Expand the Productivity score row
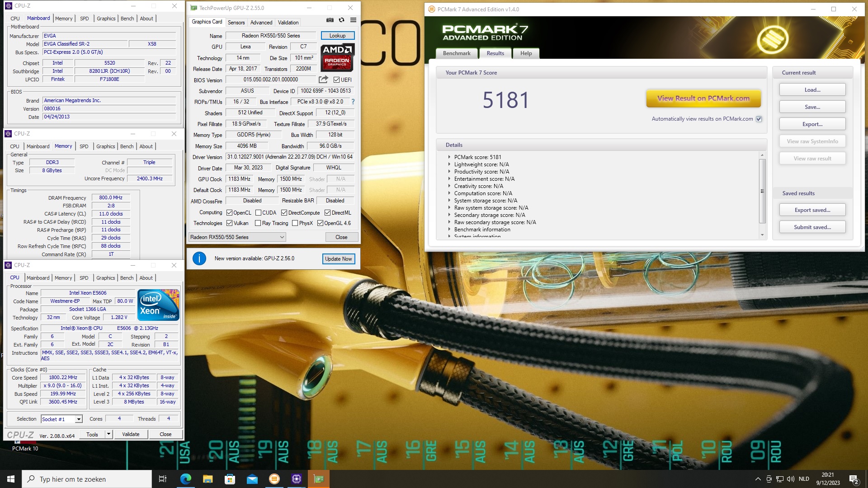Viewport: 868px width, 488px height. coord(449,172)
